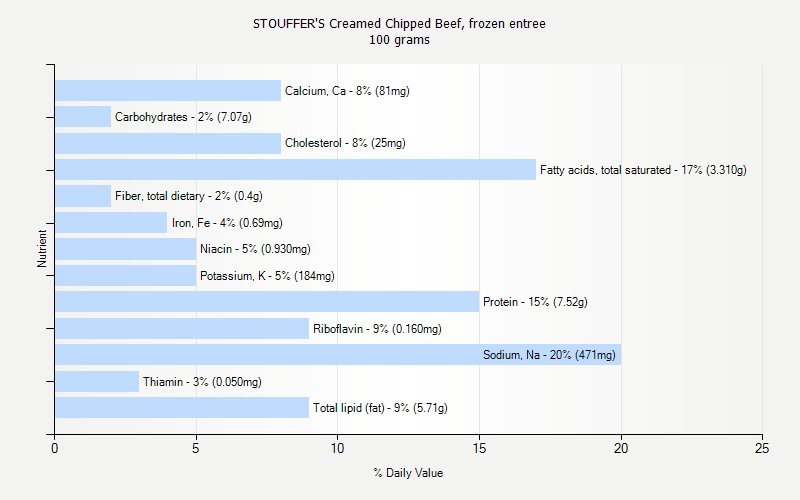Click label 'Iron, Fe - 4% (0.69mg)'

click(227, 223)
